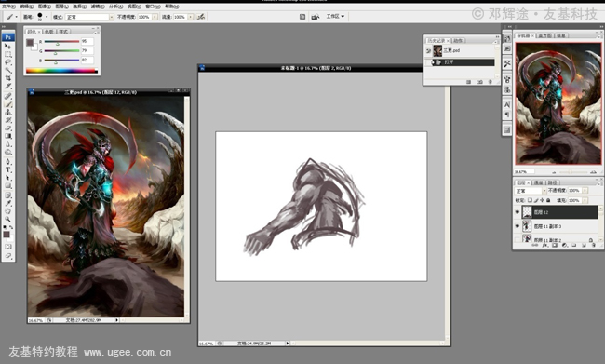Click Navigator zoom out button

(x=554, y=172)
